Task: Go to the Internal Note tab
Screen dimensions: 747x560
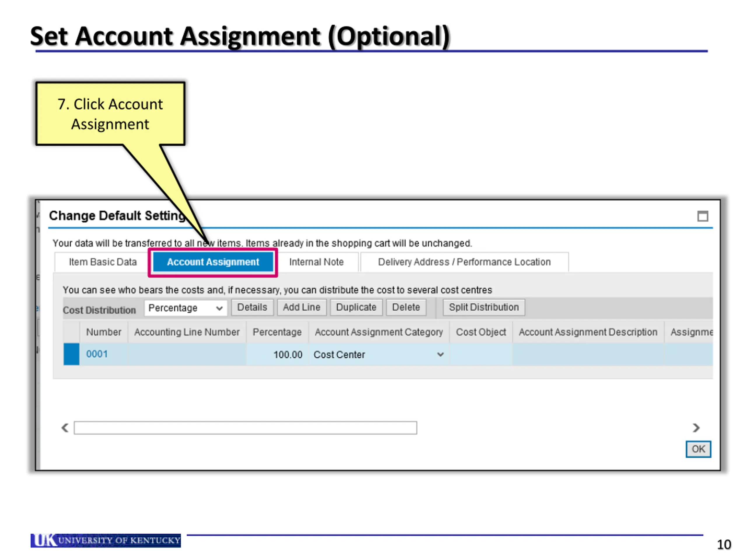Action: (316, 262)
